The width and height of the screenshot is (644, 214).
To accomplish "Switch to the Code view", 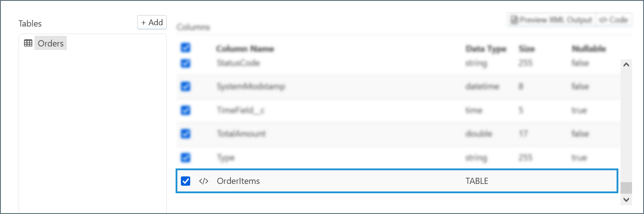I will point(613,20).
